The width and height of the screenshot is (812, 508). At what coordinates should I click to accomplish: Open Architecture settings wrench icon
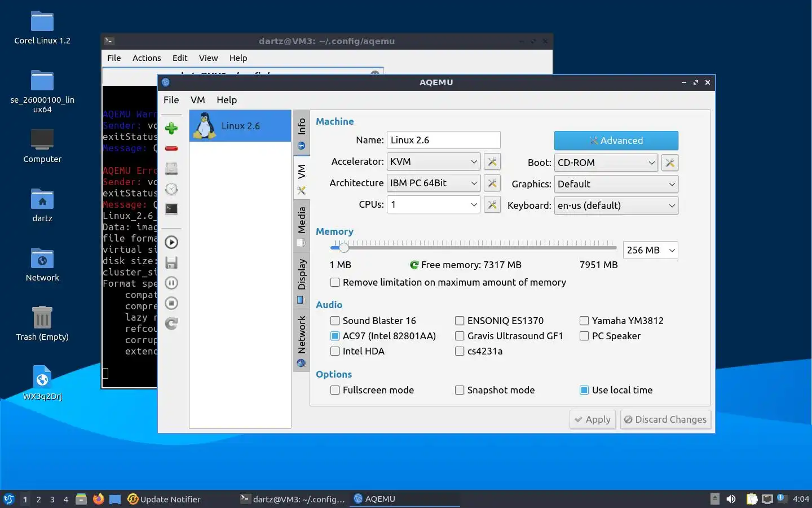(x=492, y=183)
